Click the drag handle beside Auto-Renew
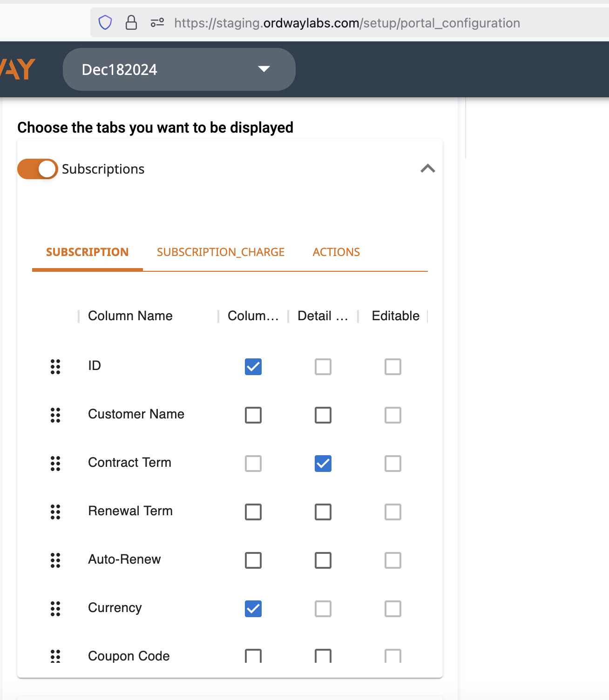The image size is (609, 700). coord(55,560)
